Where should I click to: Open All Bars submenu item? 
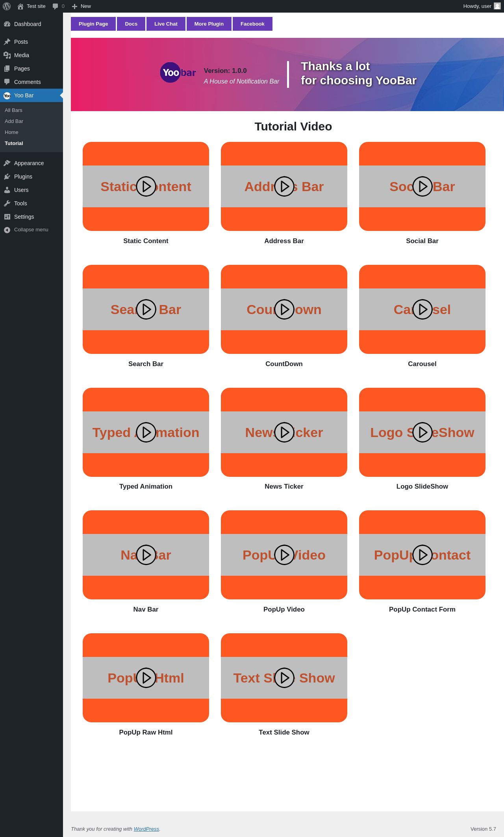coord(13,110)
